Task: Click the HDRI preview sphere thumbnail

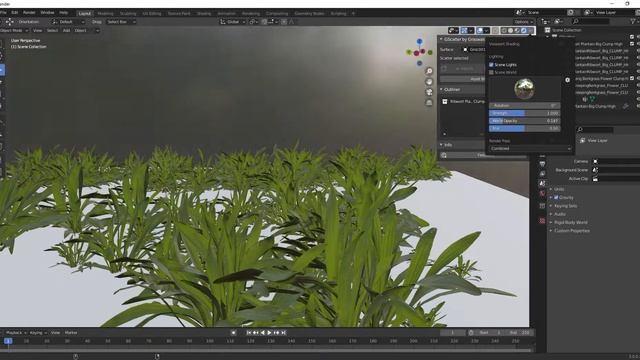Action: [524, 89]
